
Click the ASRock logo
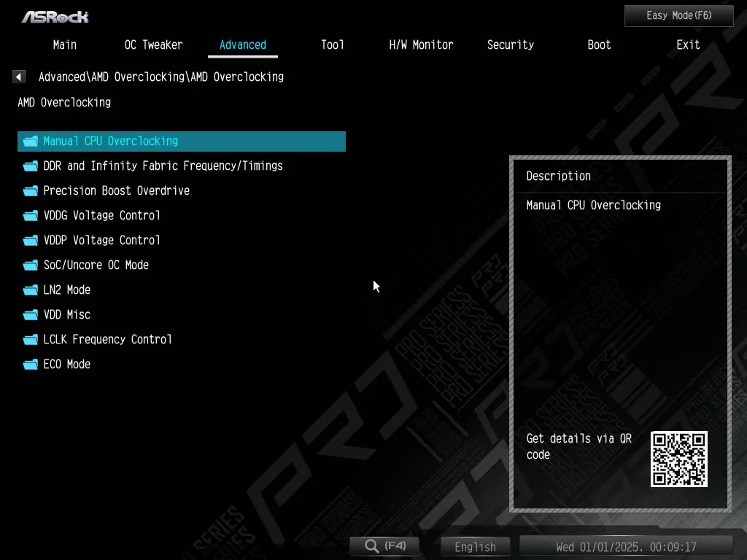pos(55,16)
